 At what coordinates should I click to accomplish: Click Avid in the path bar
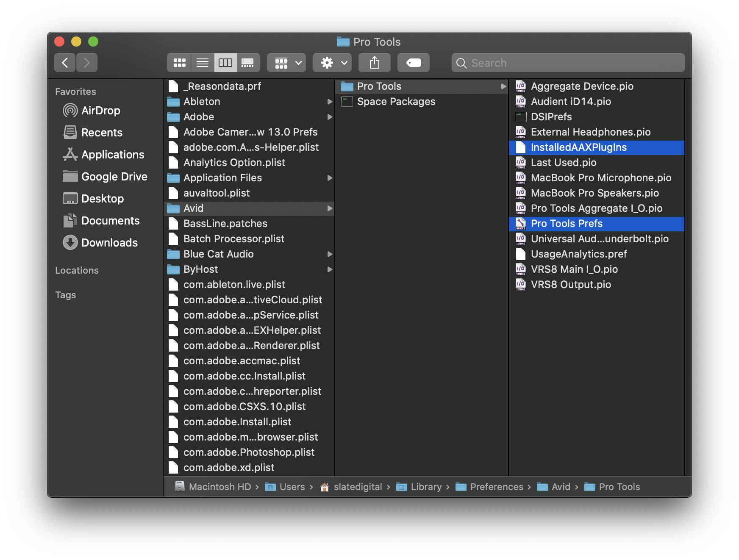[x=554, y=487]
